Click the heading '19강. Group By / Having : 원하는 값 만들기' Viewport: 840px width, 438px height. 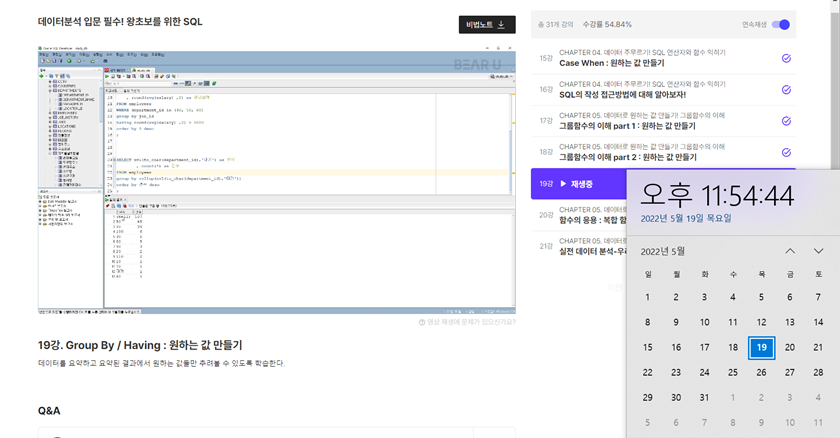tap(140, 345)
